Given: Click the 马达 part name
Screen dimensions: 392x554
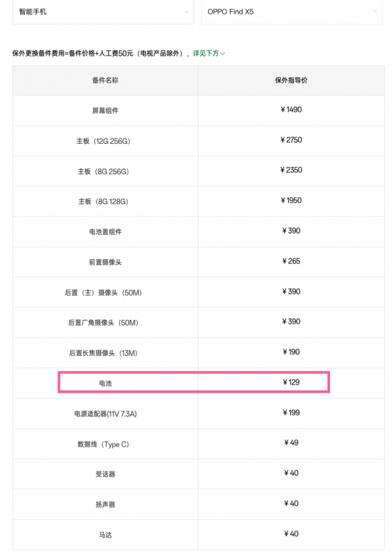Looking at the screenshot, I should point(105,534).
